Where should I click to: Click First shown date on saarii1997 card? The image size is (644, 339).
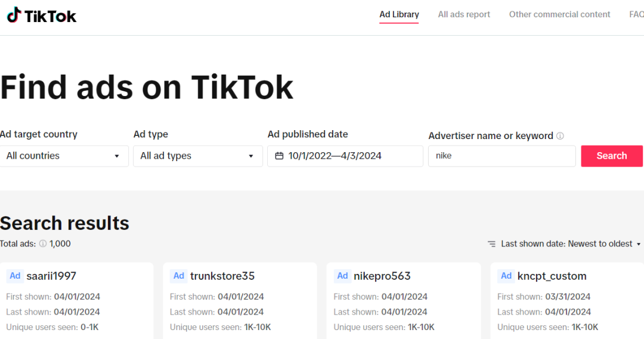pyautogui.click(x=53, y=297)
